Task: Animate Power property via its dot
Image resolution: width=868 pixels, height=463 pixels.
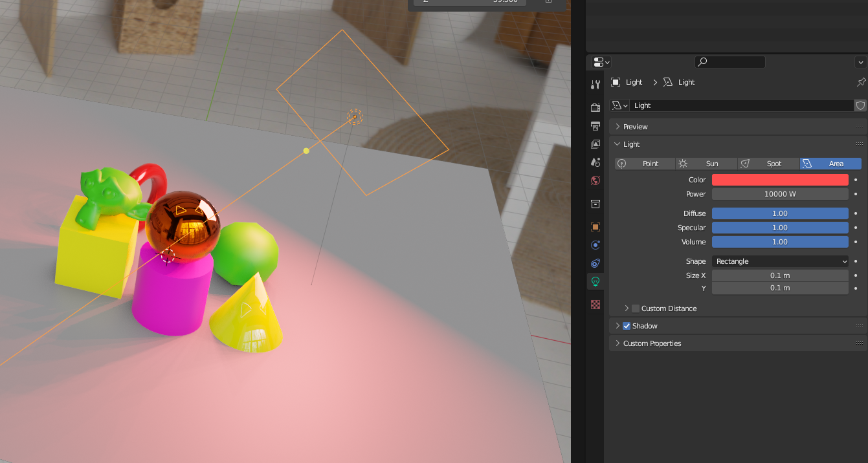Action: pos(856,194)
